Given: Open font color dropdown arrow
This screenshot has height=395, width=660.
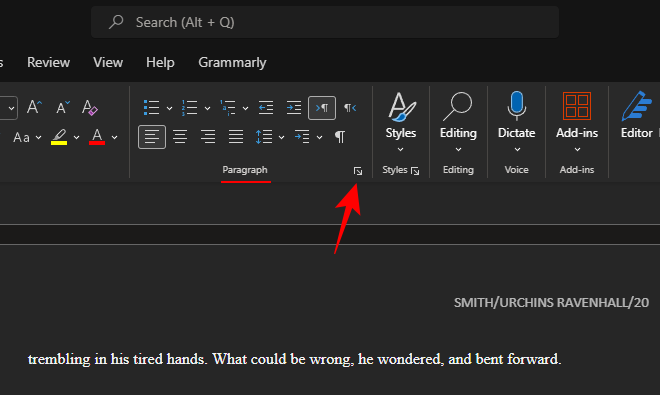Looking at the screenshot, I should coord(114,137).
